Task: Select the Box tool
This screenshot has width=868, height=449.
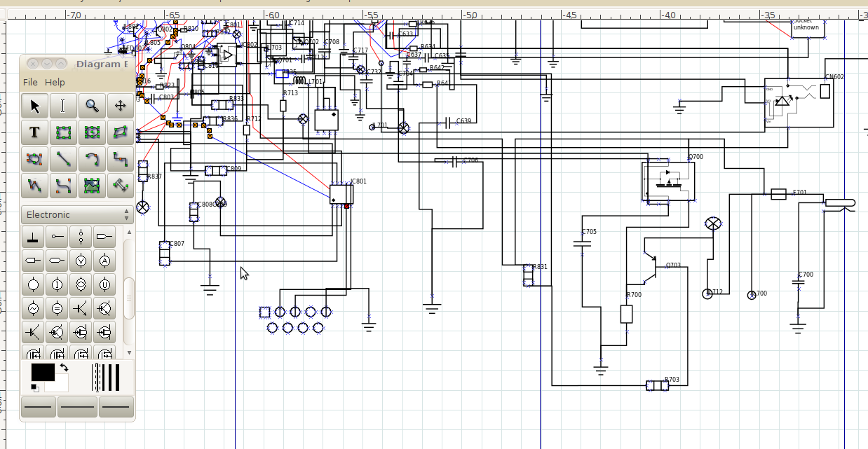Action: [x=62, y=132]
